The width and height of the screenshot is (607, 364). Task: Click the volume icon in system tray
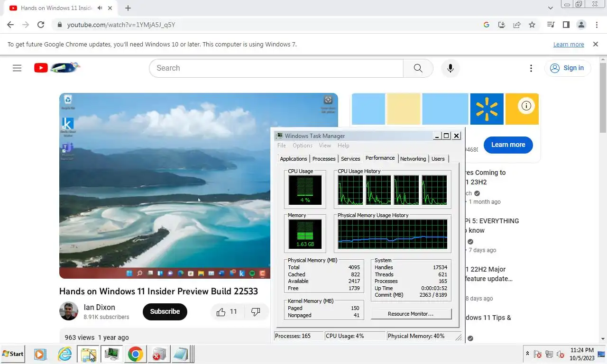[x=561, y=354]
